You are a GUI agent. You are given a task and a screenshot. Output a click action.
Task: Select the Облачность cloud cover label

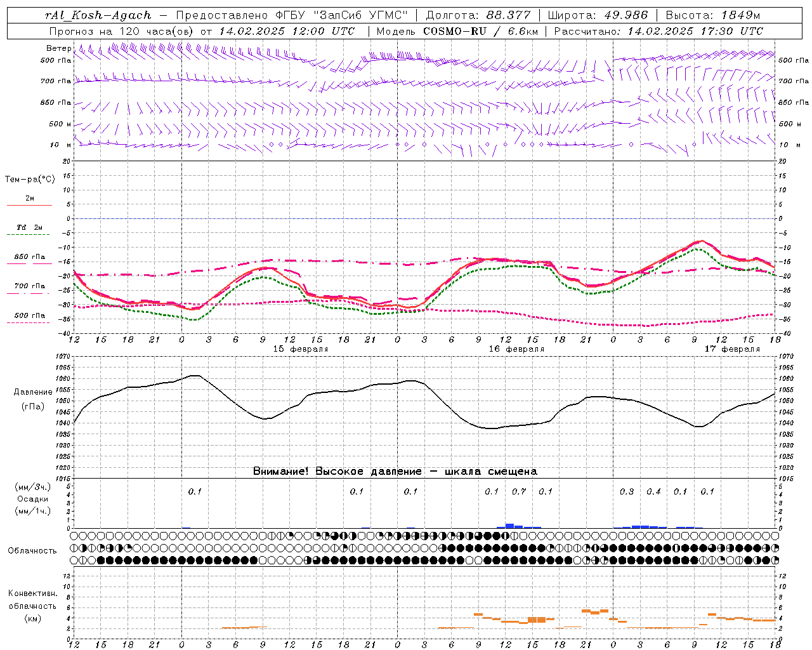(32, 551)
